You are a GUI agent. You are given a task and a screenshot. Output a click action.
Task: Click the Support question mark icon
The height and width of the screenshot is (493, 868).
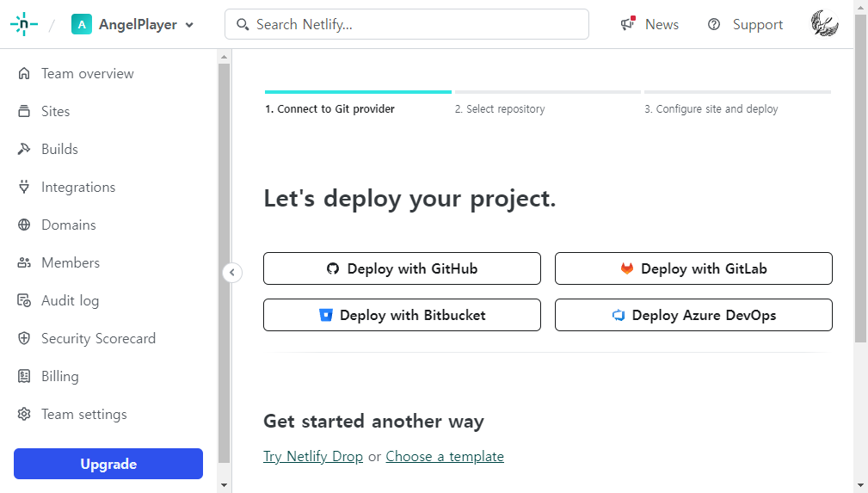714,24
